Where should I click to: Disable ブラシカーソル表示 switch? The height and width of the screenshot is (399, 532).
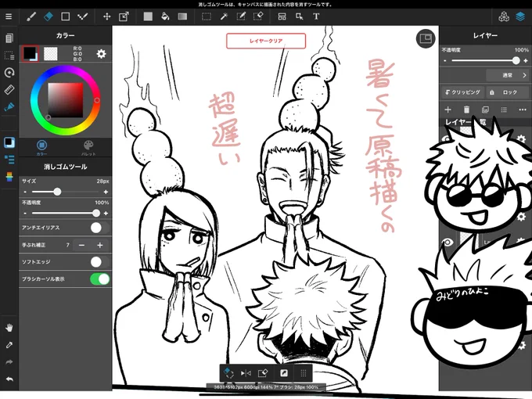(100, 279)
